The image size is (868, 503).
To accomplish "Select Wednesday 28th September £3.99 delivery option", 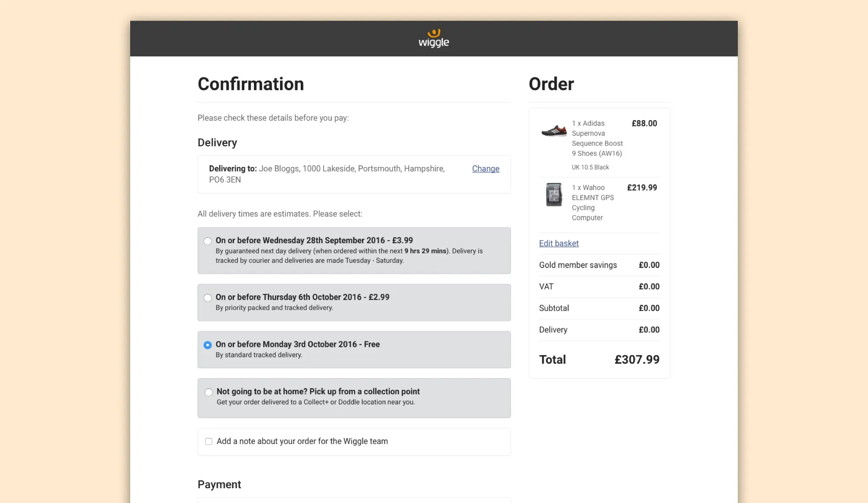I will (208, 241).
